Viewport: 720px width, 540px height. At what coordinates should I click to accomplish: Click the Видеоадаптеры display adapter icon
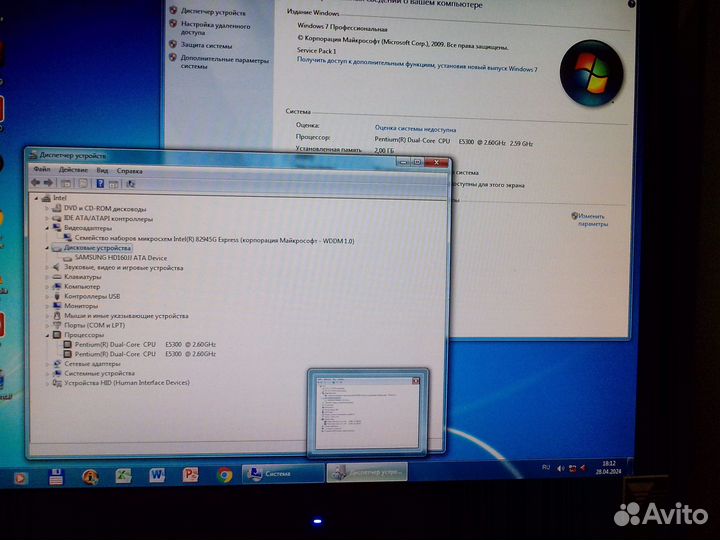[x=57, y=228]
